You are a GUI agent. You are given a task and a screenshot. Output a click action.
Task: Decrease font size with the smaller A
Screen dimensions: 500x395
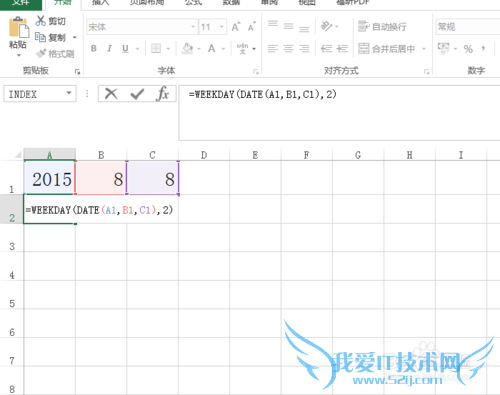coord(251,27)
